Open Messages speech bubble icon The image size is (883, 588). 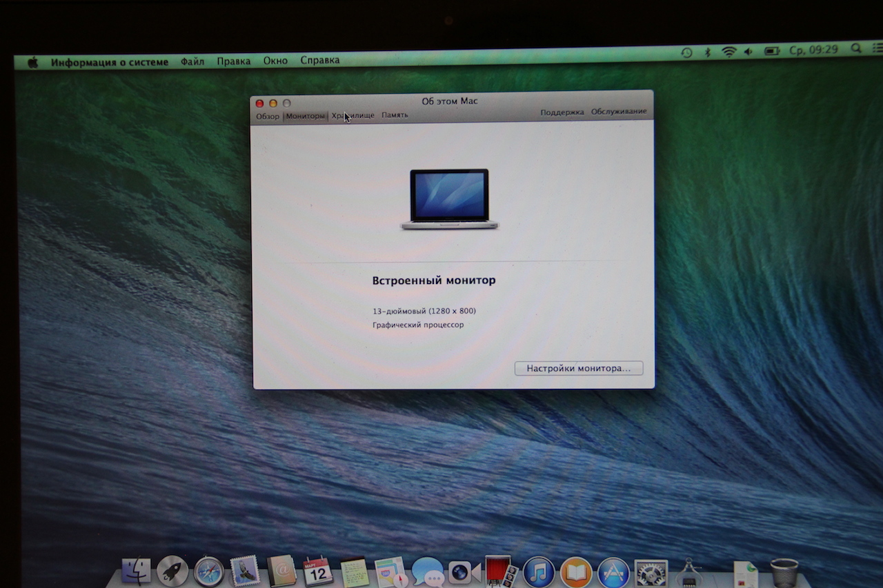click(428, 571)
